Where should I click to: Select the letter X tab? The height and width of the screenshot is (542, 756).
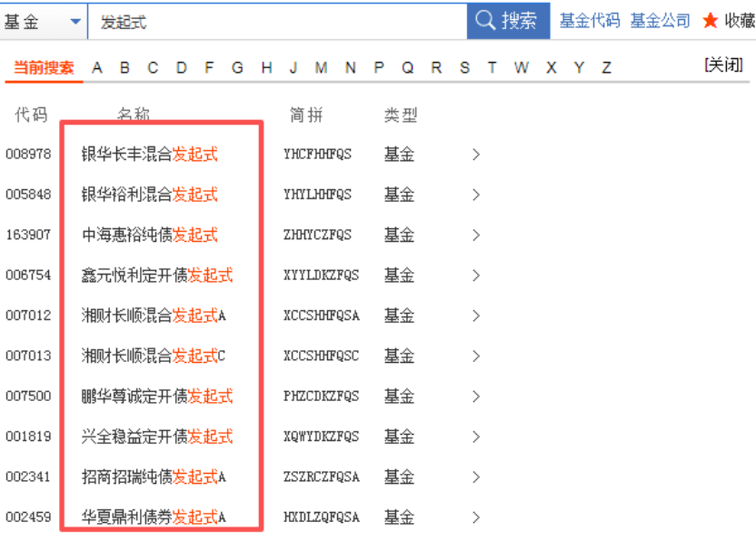[x=552, y=67]
